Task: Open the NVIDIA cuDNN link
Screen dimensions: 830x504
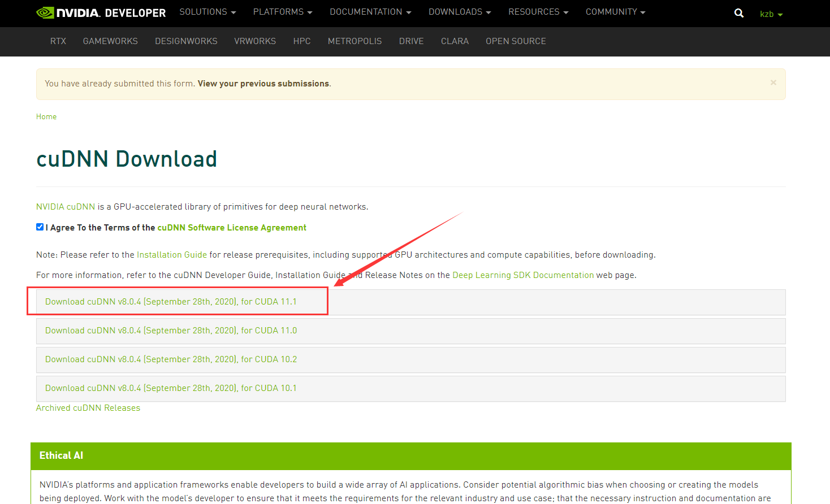Action: [x=66, y=207]
